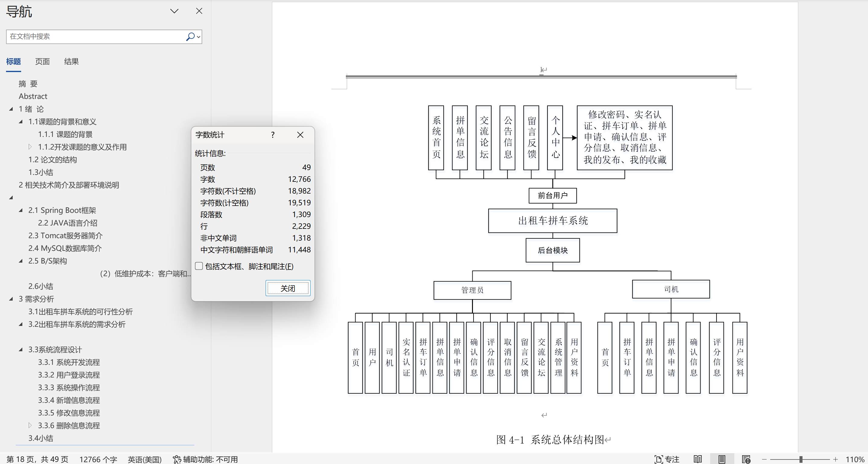Collapse the '1 绪 论' heading
The width and height of the screenshot is (868, 464).
coord(11,109)
